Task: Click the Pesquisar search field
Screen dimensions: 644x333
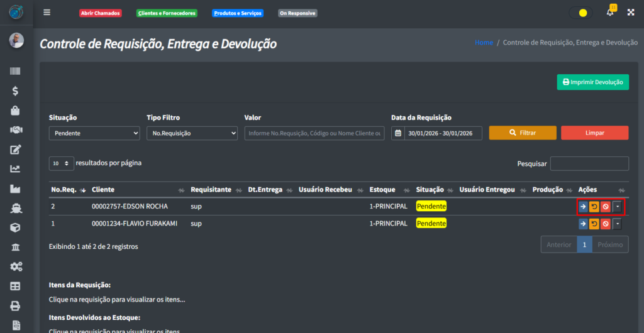Action: (x=589, y=163)
